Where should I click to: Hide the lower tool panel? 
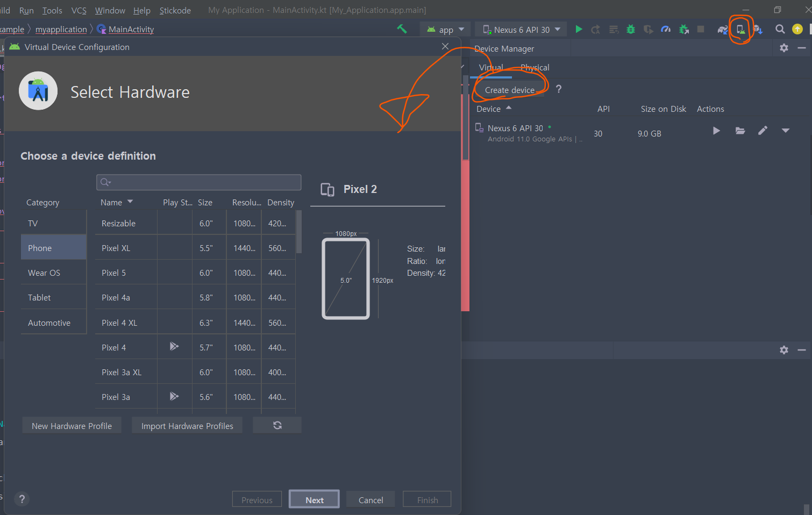tap(802, 350)
